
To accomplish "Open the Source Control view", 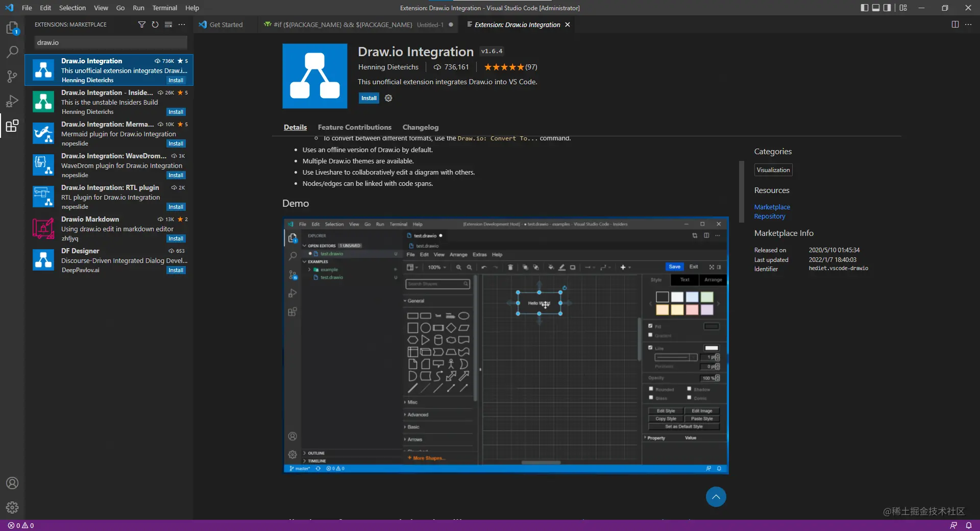I will [12, 77].
